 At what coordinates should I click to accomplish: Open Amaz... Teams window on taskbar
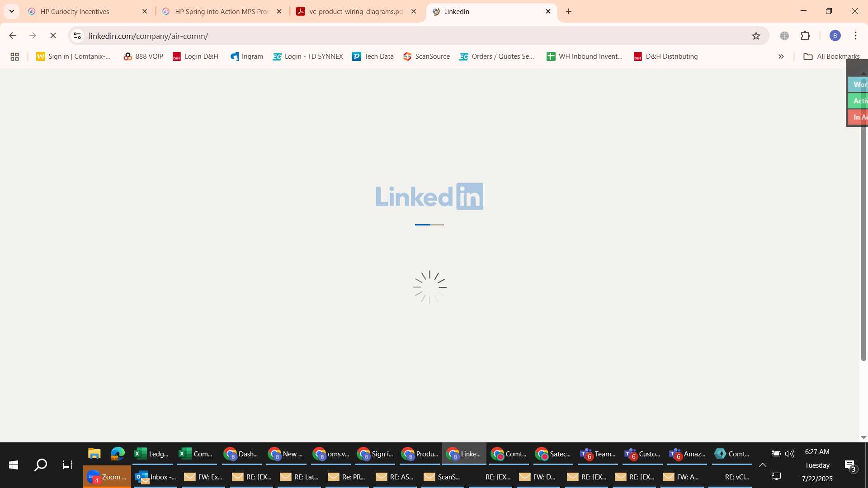point(687,454)
